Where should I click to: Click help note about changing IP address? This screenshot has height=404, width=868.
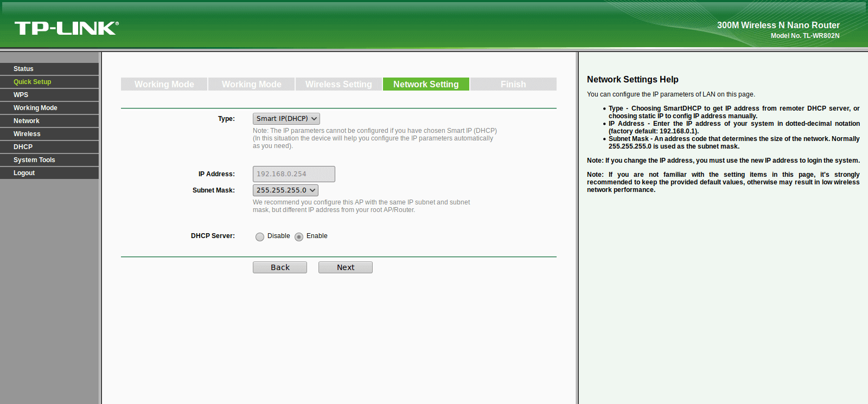723,161
